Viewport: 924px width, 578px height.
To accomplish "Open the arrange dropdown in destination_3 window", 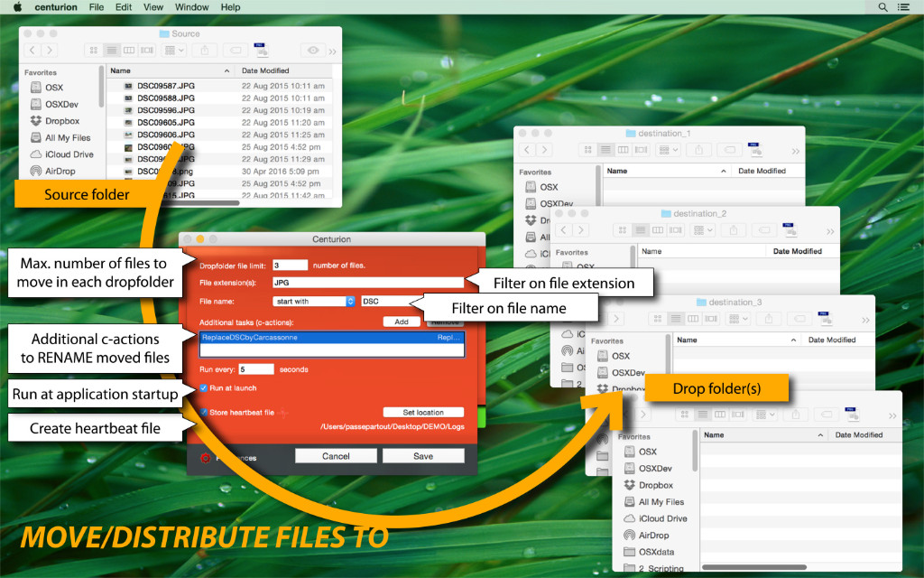I will click(738, 319).
